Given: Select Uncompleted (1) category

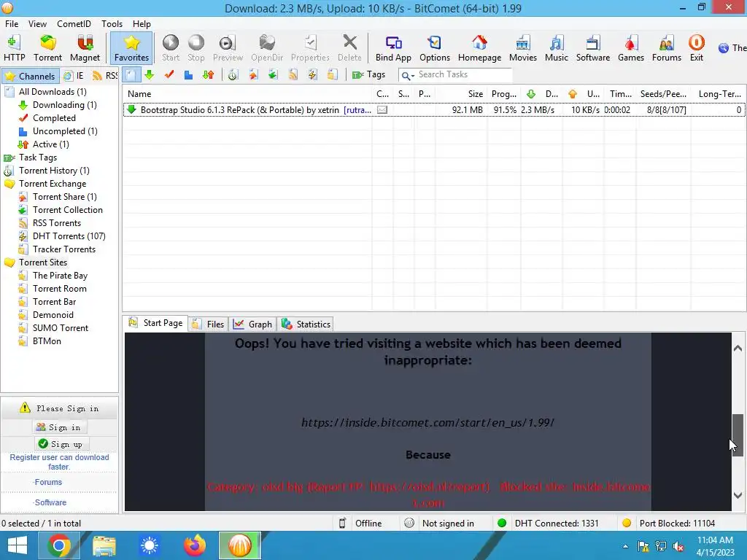Looking at the screenshot, I should tap(65, 131).
